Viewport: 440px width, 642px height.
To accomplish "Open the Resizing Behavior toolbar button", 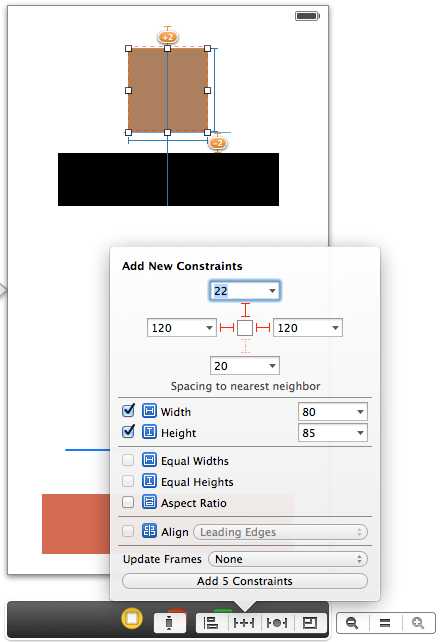I will (x=310, y=623).
